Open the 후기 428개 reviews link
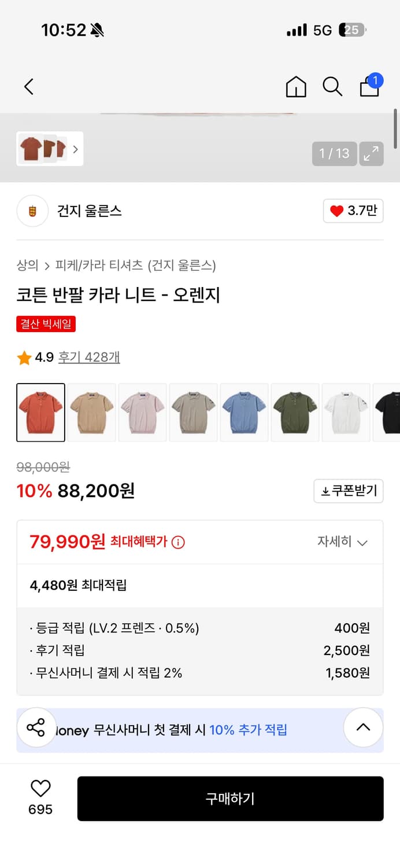The width and height of the screenshot is (400, 868). point(88,358)
